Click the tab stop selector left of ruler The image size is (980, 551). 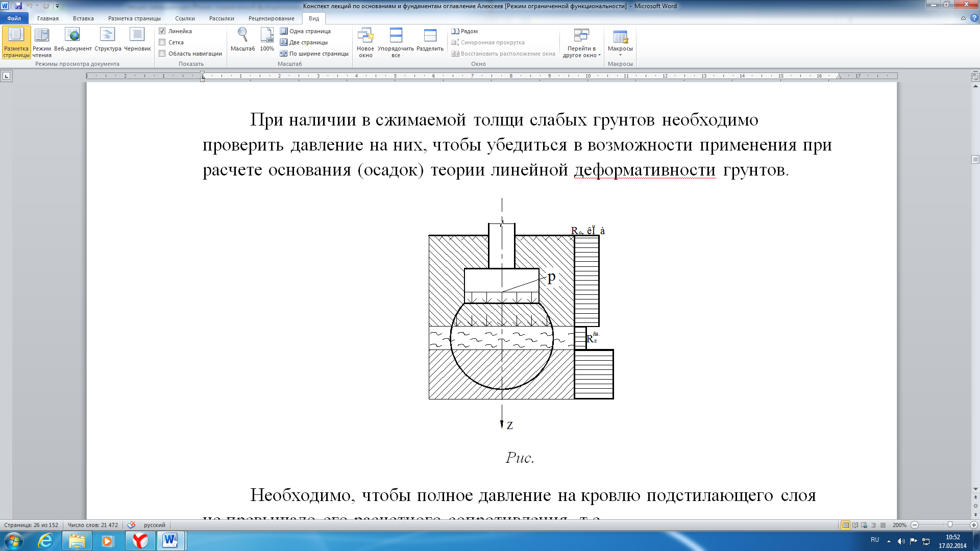click(x=6, y=76)
